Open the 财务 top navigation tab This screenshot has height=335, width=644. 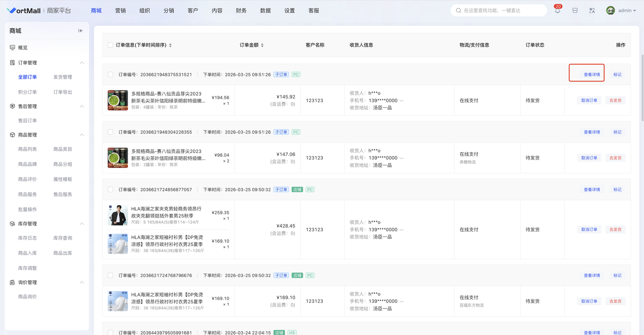[241, 10]
